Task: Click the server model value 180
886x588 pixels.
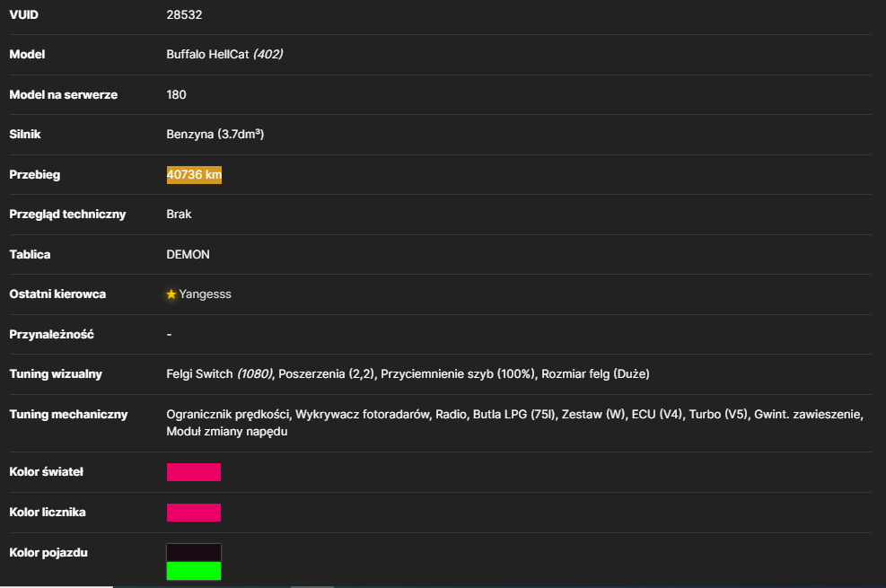Action: coord(176,95)
